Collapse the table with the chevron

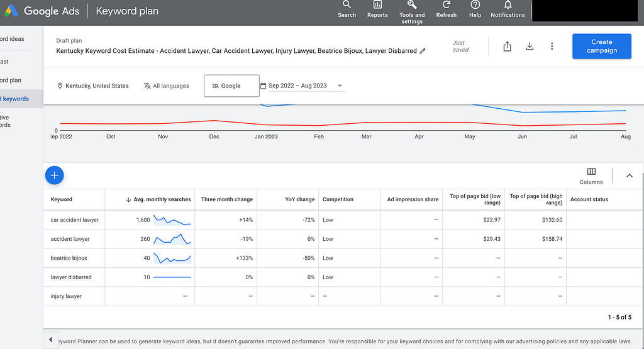[x=629, y=175]
